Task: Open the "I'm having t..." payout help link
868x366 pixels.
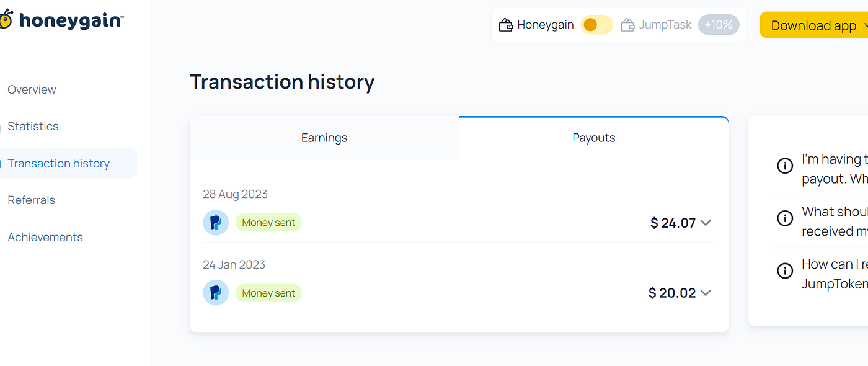Action: [835, 169]
